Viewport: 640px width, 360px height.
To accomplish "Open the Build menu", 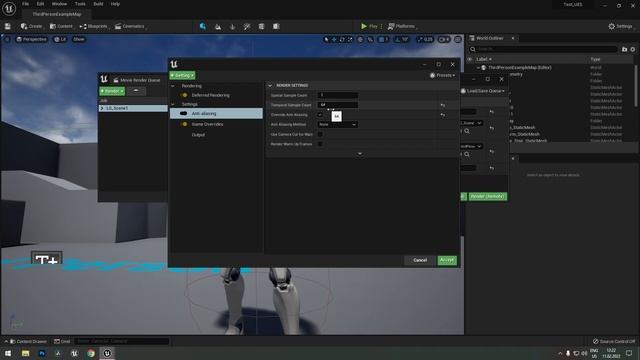I will 98,4.
